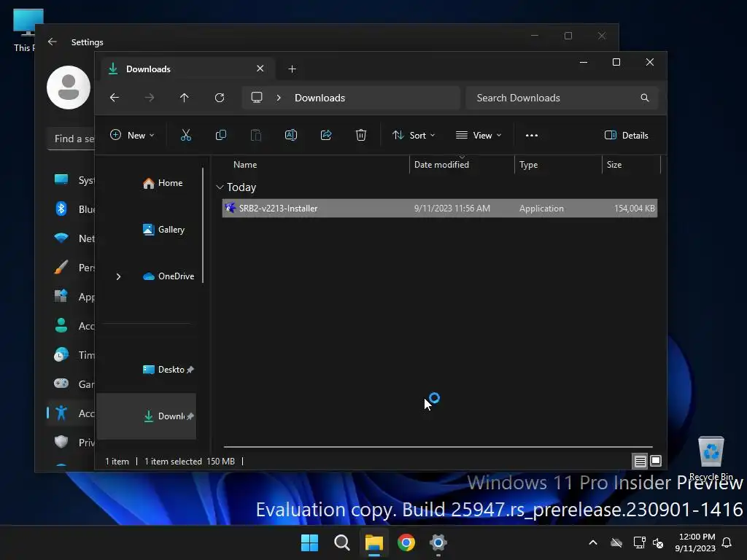Click the network tray icon
This screenshot has height=560, width=747.
pyautogui.click(x=639, y=542)
